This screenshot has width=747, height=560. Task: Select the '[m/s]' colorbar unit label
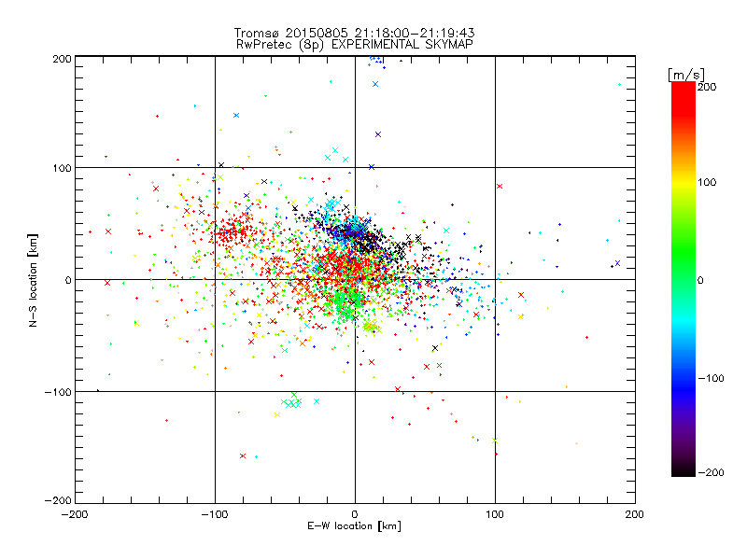tap(686, 75)
